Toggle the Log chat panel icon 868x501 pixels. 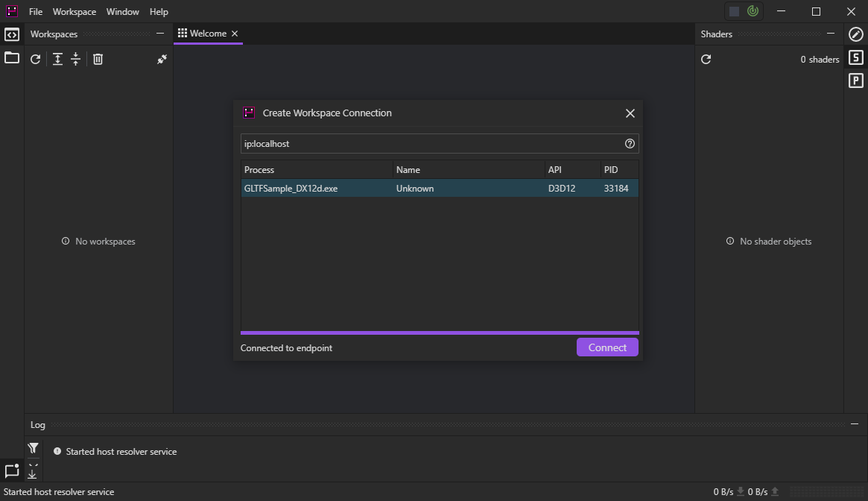[12, 470]
